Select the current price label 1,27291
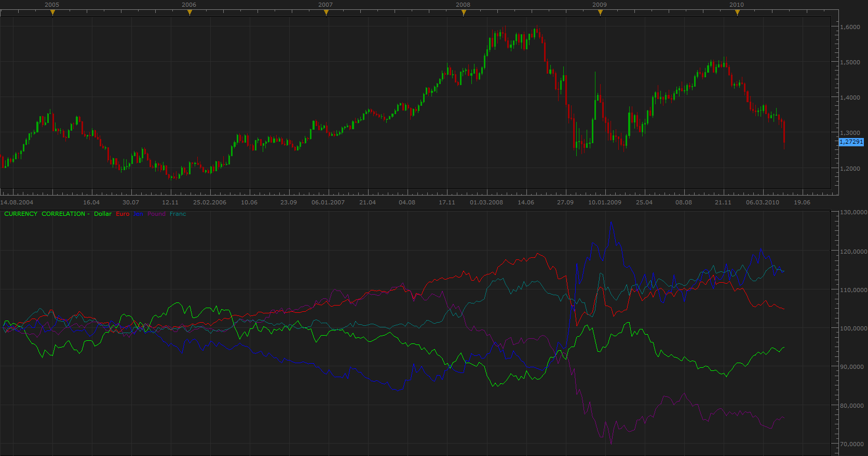 click(851, 142)
